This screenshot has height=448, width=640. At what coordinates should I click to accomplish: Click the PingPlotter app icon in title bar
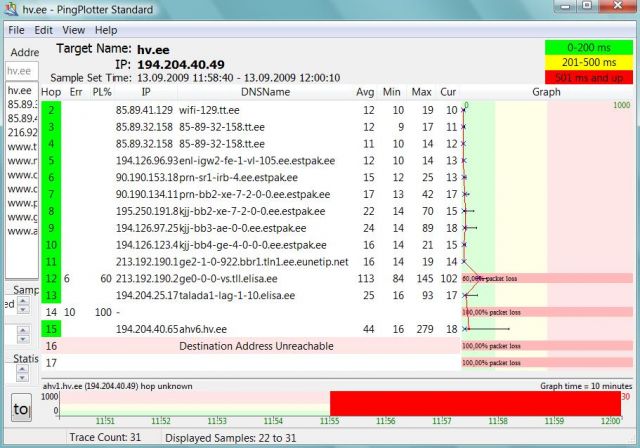coord(11,9)
